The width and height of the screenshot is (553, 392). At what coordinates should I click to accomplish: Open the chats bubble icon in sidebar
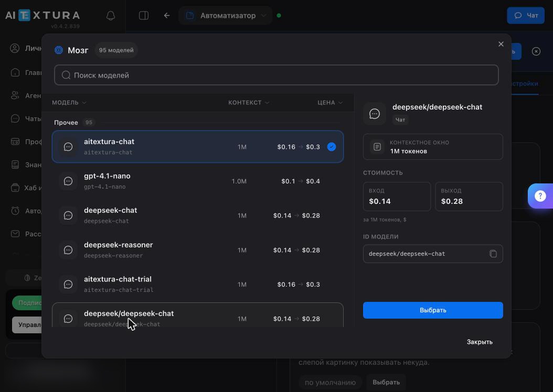[x=15, y=118]
